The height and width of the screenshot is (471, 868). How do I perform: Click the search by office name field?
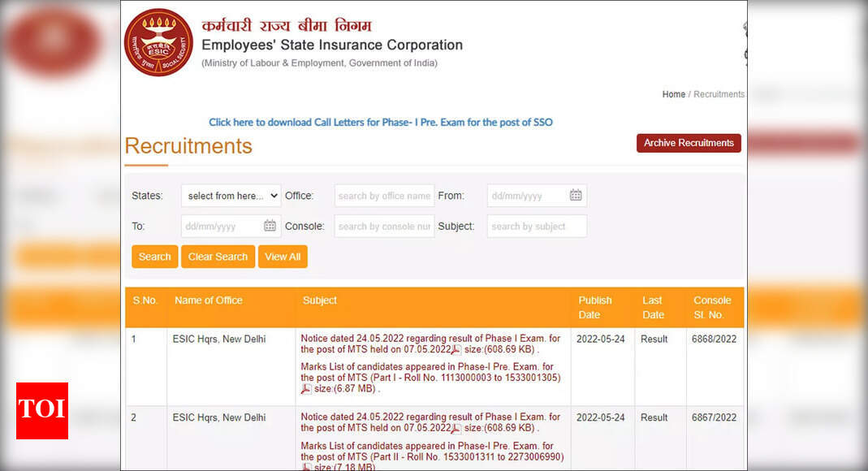pyautogui.click(x=384, y=195)
